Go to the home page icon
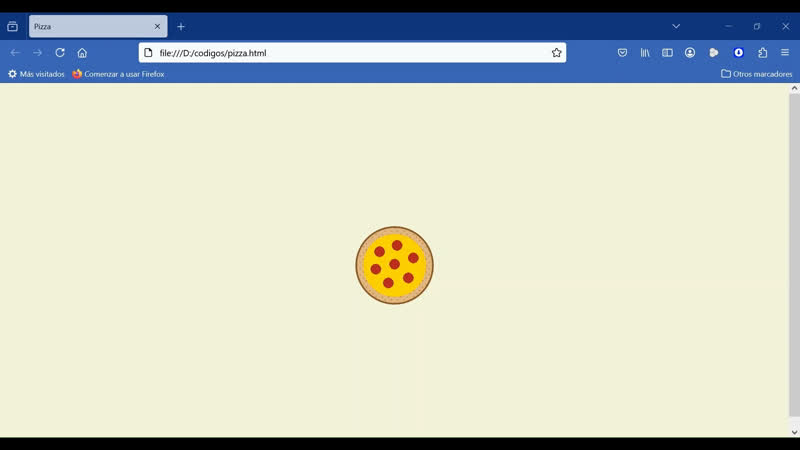Image resolution: width=800 pixels, height=450 pixels. coord(82,53)
